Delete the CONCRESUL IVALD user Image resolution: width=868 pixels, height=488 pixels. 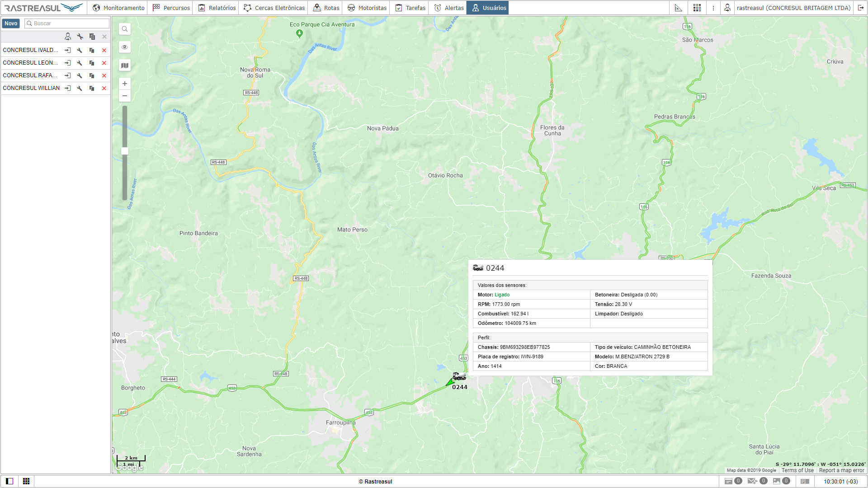(x=104, y=50)
